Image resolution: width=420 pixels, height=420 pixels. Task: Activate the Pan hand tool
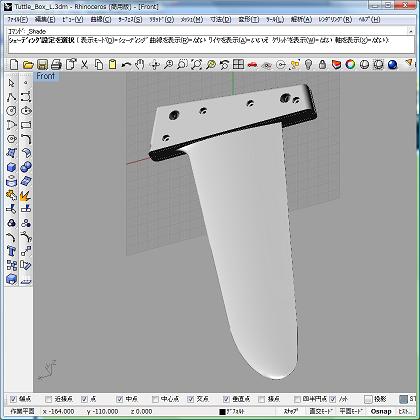point(140,64)
